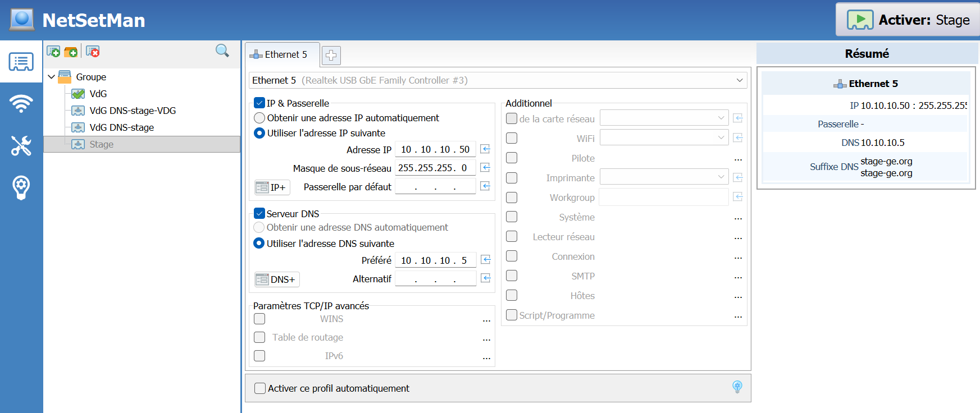Enable the WINS checkbox

259,319
